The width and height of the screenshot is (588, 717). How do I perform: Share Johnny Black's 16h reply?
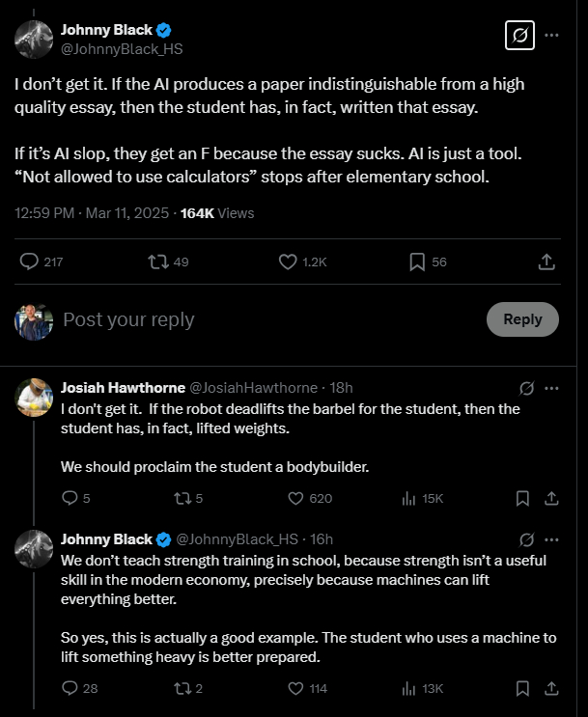pos(552,688)
